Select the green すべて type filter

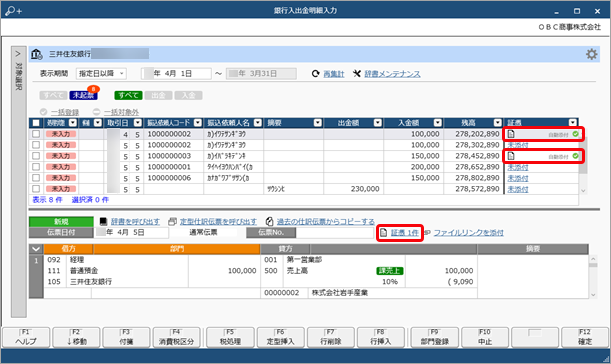pos(128,95)
